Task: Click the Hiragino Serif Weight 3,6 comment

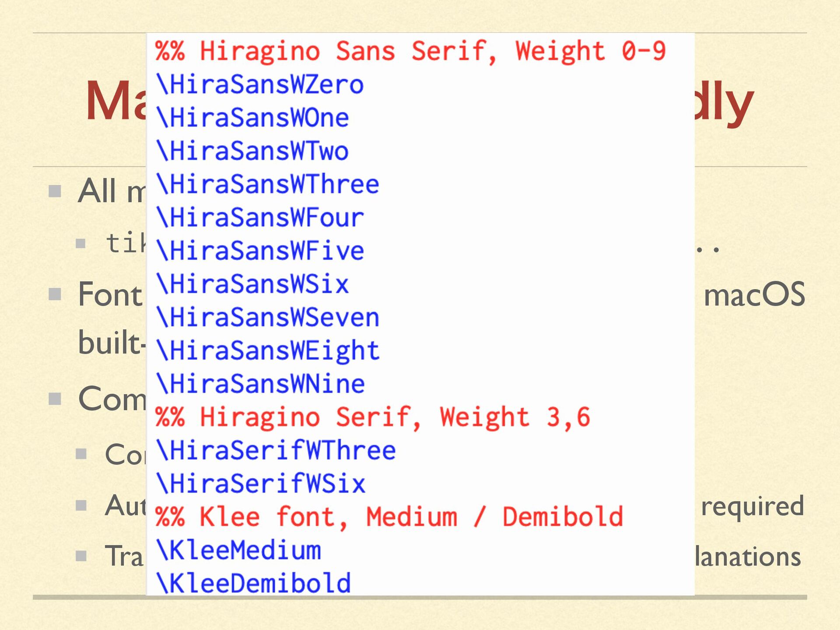Action: coord(373,417)
